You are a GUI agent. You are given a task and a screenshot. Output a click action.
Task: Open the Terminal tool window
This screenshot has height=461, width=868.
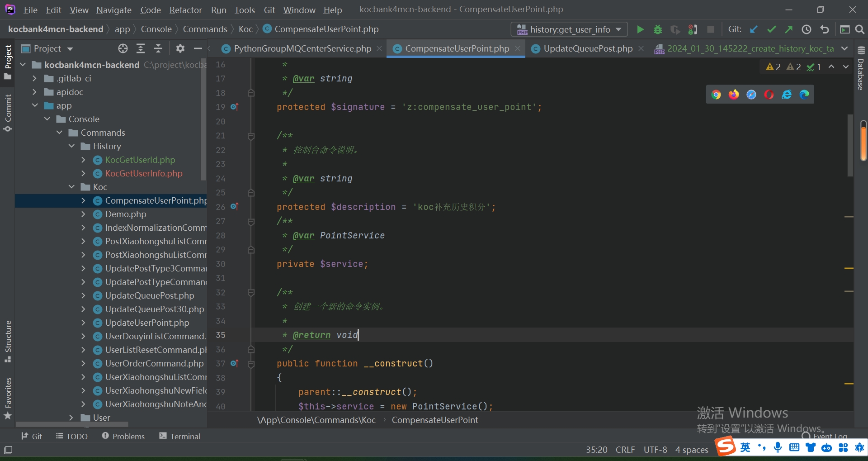[x=179, y=436]
